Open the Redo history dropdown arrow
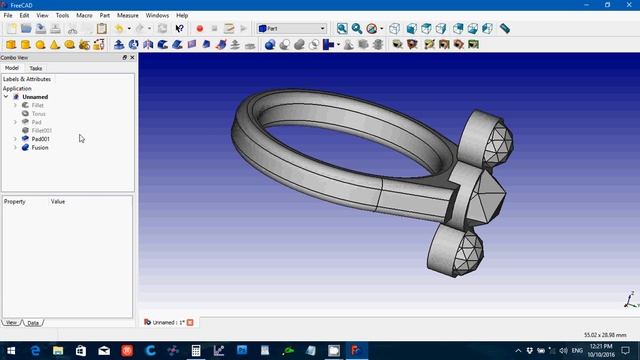The height and width of the screenshot is (360, 640). (x=149, y=29)
